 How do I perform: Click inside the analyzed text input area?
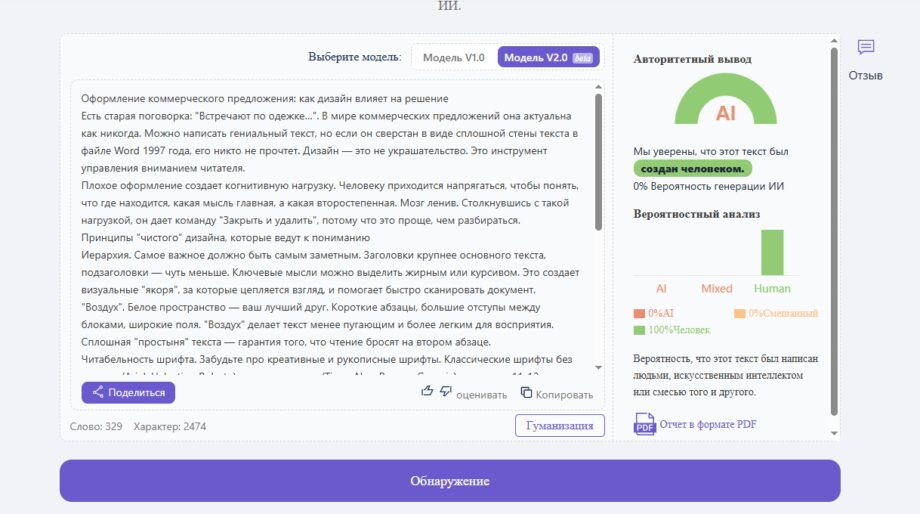click(330, 230)
